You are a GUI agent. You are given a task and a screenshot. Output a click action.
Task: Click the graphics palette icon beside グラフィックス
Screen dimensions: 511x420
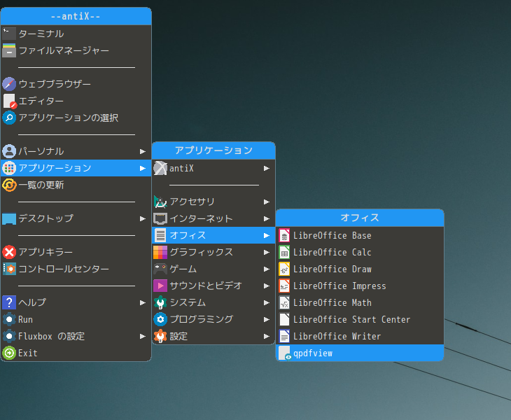tap(160, 252)
